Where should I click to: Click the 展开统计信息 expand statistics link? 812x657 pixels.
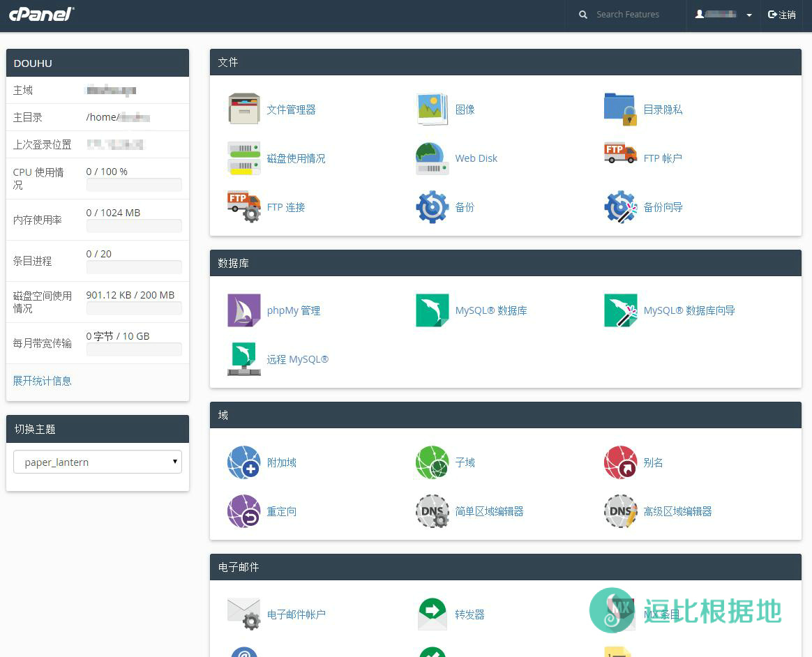click(43, 381)
